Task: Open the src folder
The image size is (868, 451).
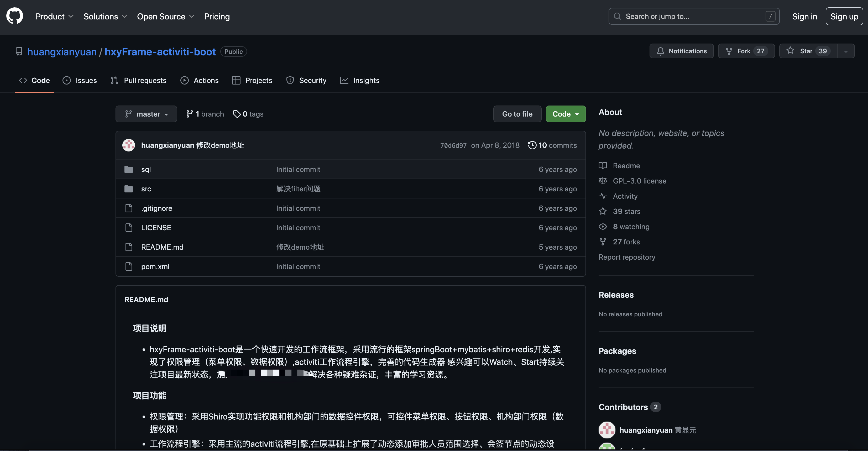Action: pyautogui.click(x=146, y=189)
